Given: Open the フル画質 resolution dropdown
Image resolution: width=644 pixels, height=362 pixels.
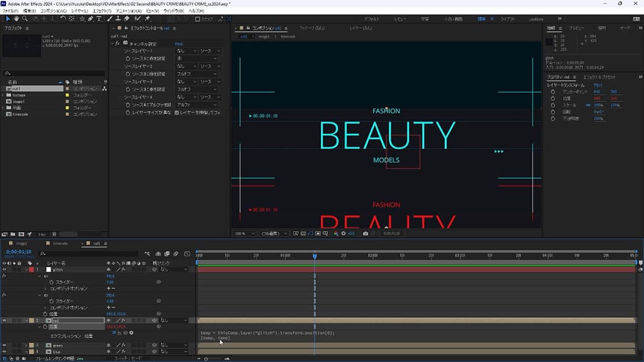Looking at the screenshot, I should 274,233.
